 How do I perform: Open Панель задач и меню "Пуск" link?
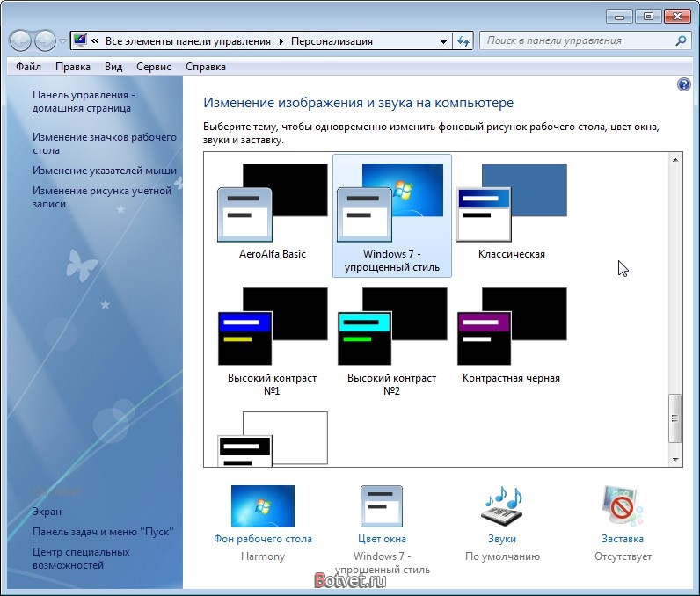[x=103, y=532]
